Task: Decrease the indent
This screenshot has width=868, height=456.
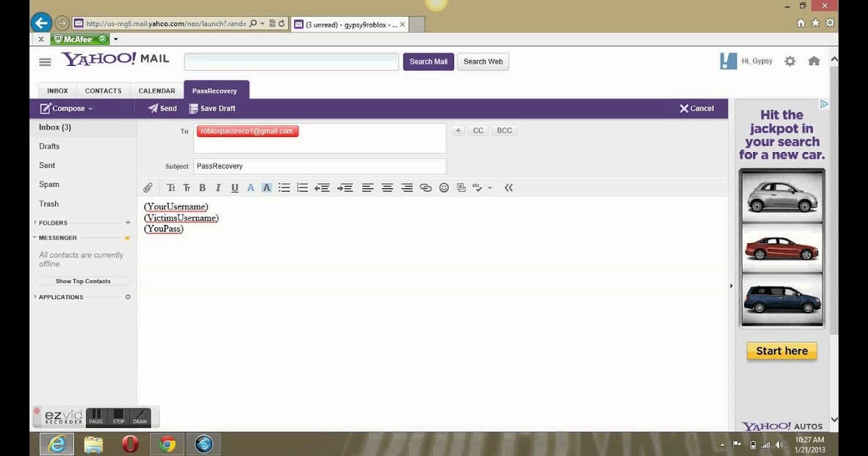Action: 322,188
